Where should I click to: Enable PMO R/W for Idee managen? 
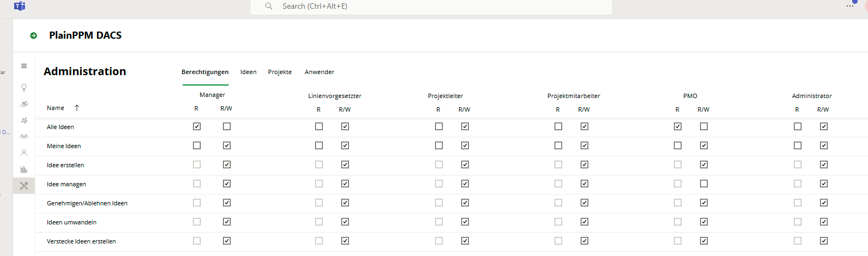(704, 184)
